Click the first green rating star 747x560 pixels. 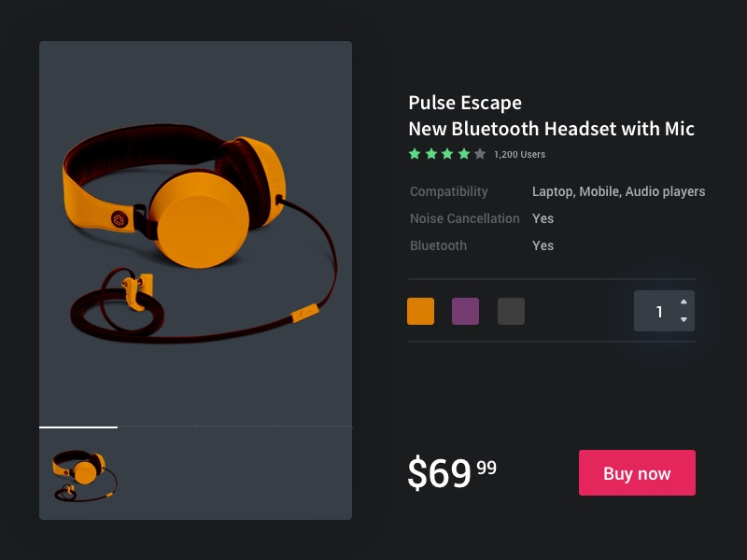(x=415, y=154)
